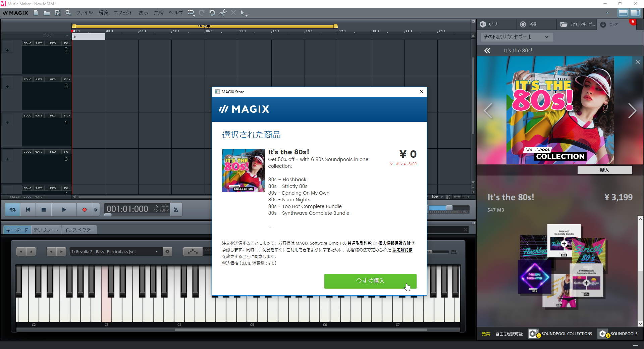644x349 pixels.
Task: Click the delete X icon in the toolbar
Action: [233, 13]
